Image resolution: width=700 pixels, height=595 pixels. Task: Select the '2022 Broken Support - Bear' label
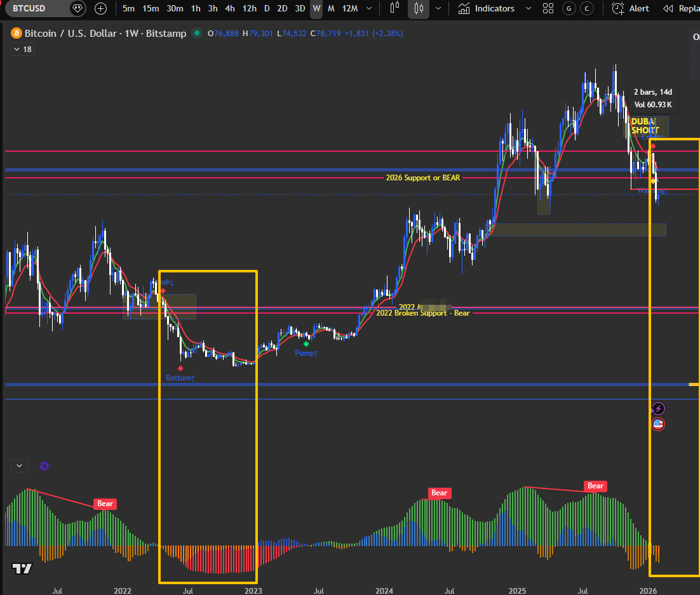(423, 313)
